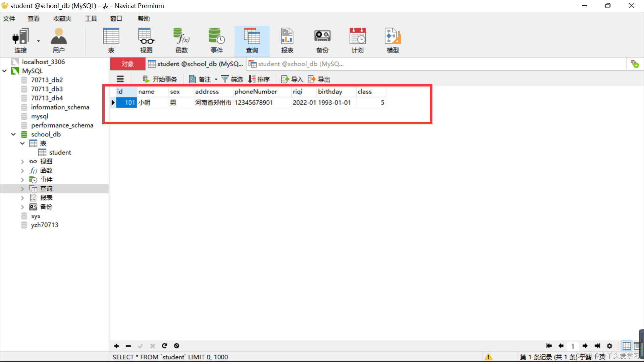644x362 pixels.
Task: Collapse the 表 tables node
Action: 22,143
